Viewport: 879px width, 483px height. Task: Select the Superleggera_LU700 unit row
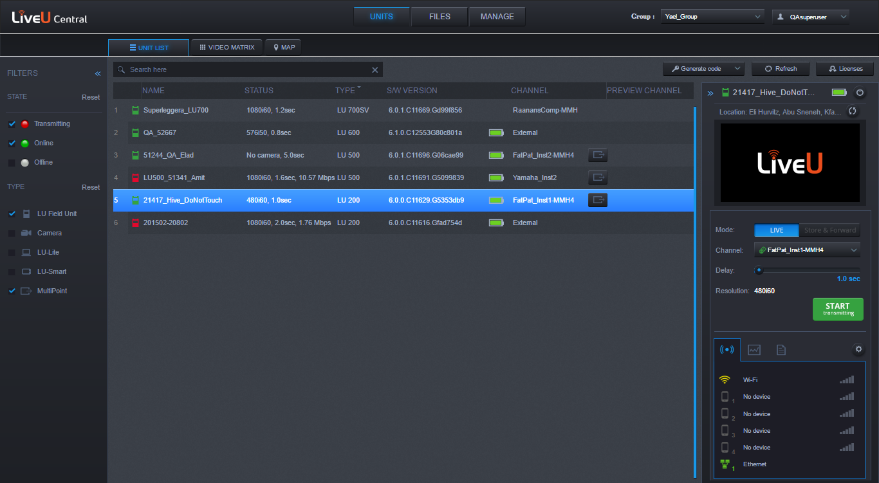pos(404,110)
